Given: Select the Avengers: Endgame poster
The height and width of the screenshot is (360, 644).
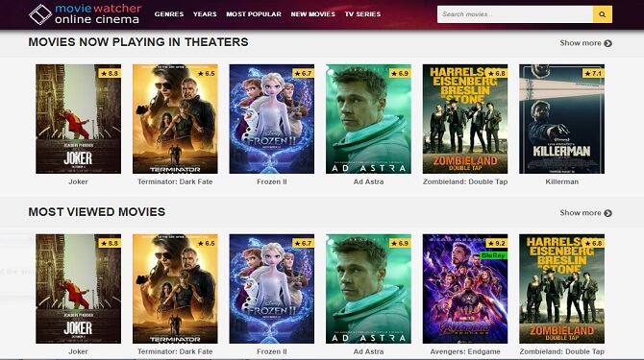Looking at the screenshot, I should (465, 289).
